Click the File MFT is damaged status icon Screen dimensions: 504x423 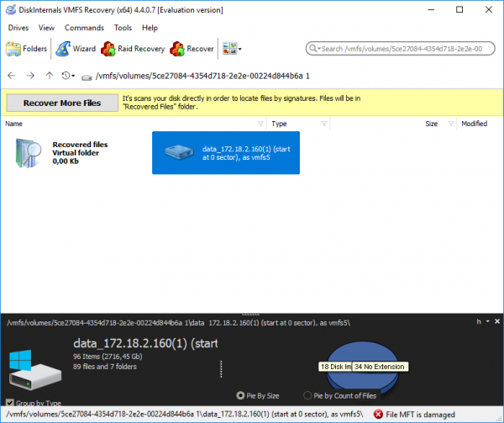[x=379, y=415]
